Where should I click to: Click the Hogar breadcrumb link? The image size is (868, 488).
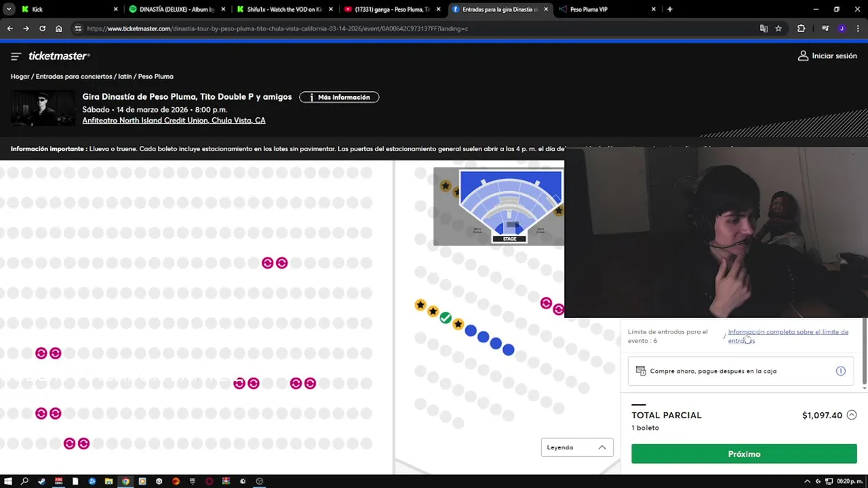(20, 77)
